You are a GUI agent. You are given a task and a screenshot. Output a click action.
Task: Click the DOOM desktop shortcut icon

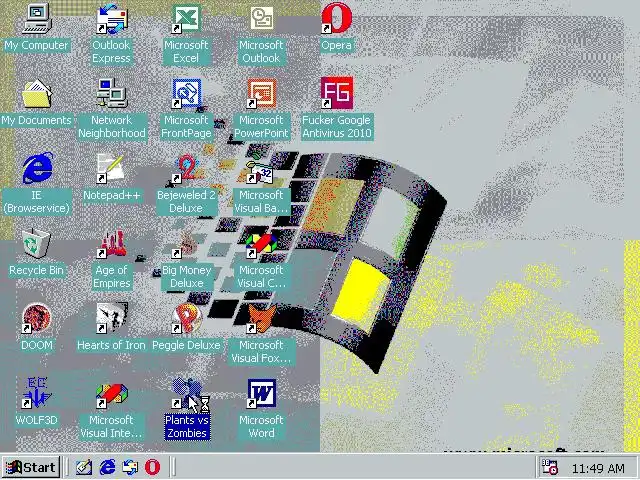(x=37, y=318)
